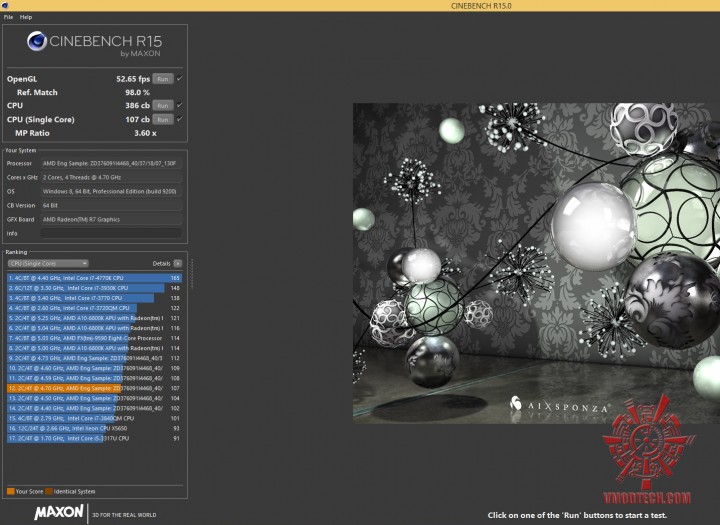Select ranking row 14 AMD Eng Sample 4.40 GHz
This screenshot has width=720, height=525.
tap(94, 408)
